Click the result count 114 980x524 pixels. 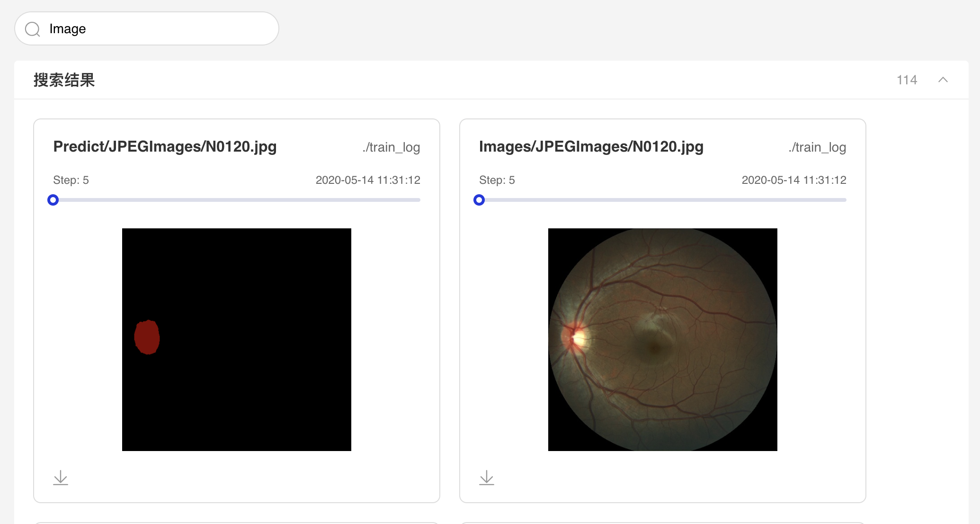[x=907, y=80]
